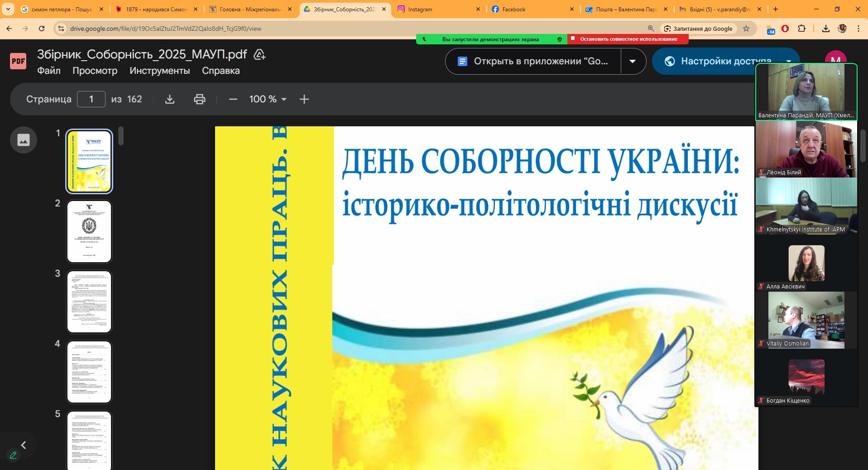Select page 2 thumbnail
868x470 pixels.
[x=89, y=231]
